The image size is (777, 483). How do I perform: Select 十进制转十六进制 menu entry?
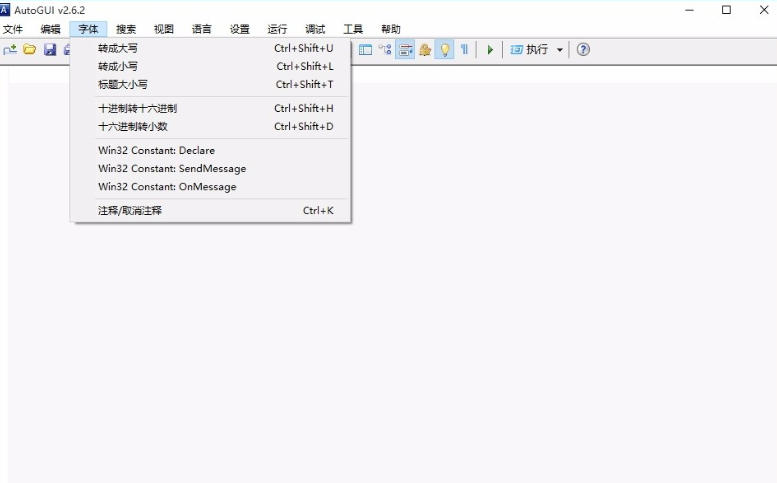(211, 108)
